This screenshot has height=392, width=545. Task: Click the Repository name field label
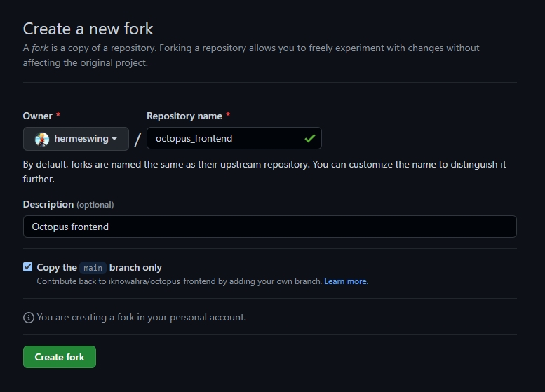pos(184,116)
